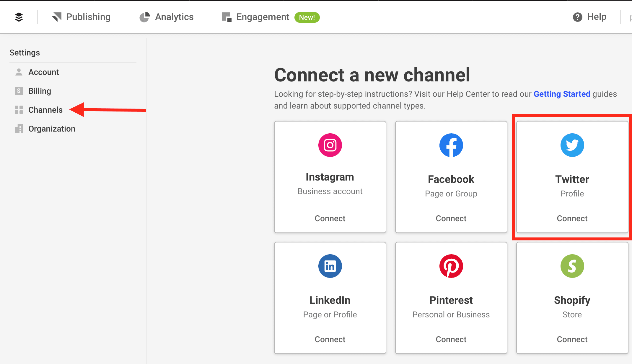Screen dimensions: 632x364
Task: Click the Engagement squares icon
Action: (227, 17)
